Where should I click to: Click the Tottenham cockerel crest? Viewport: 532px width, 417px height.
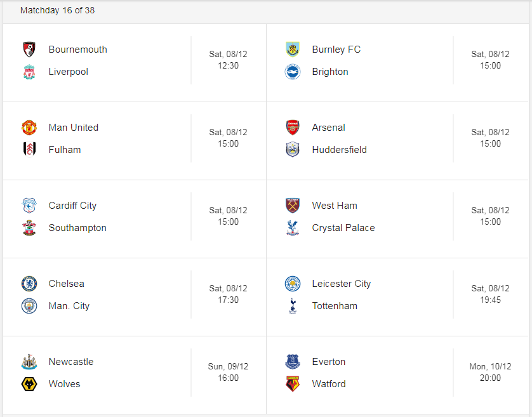click(293, 306)
